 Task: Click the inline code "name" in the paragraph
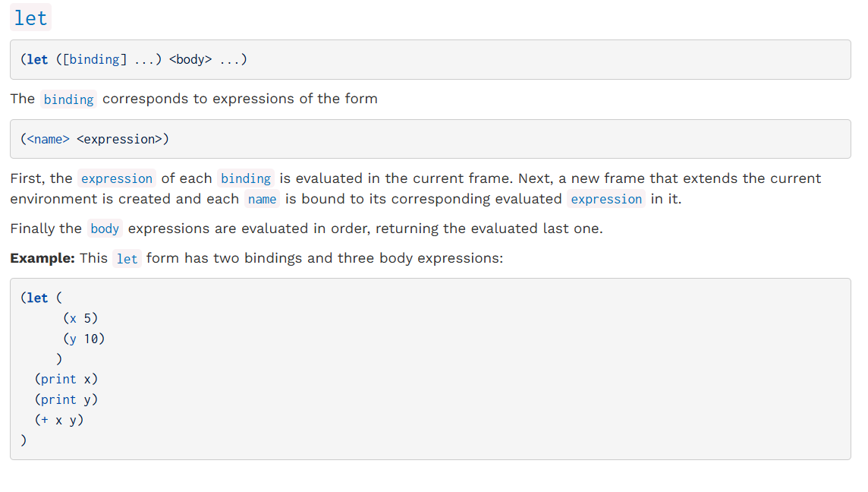262,200
